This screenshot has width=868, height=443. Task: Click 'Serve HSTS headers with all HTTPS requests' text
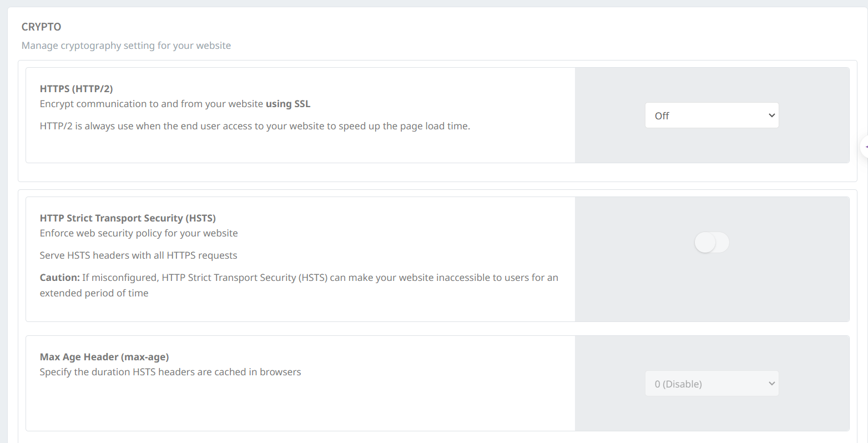[x=138, y=255]
